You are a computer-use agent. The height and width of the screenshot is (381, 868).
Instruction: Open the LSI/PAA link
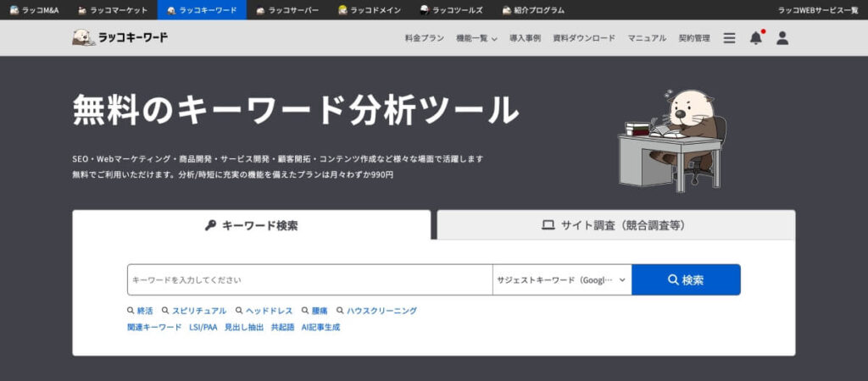tap(203, 328)
